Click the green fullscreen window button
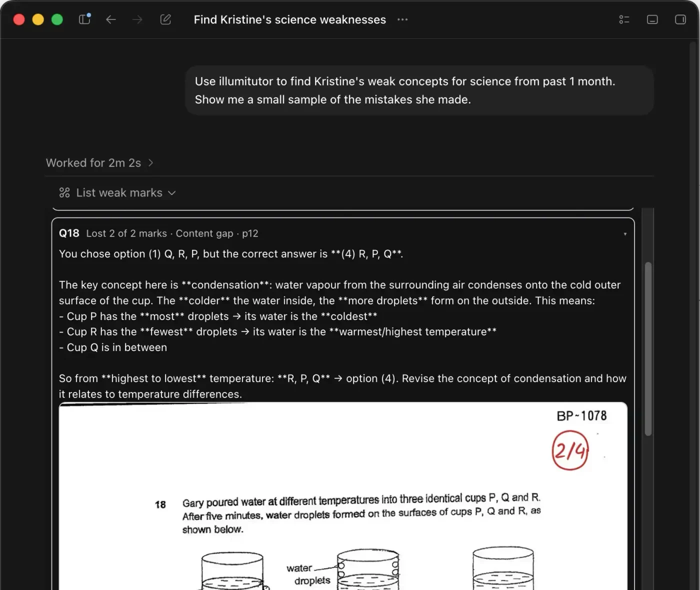This screenshot has height=590, width=700. [x=57, y=19]
